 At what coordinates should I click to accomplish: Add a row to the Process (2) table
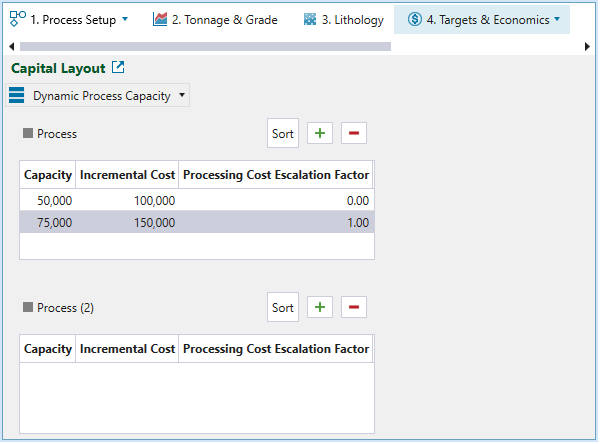click(319, 307)
